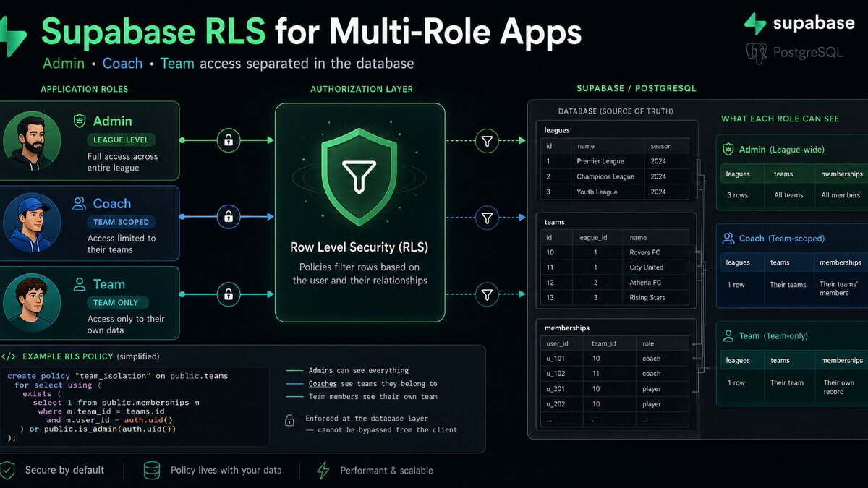The image size is (868, 488).
Task: Click the Row Level Security (RLS) heading
Action: point(359,247)
